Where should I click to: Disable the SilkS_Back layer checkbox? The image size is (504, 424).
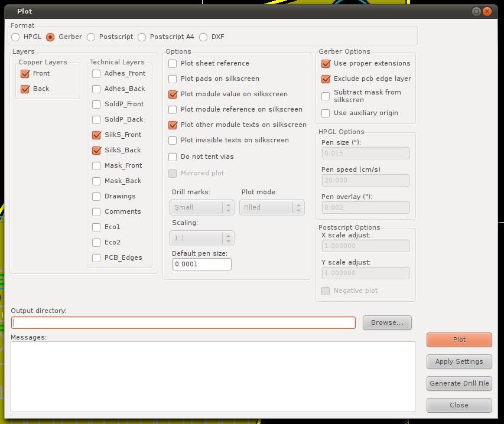[96, 151]
